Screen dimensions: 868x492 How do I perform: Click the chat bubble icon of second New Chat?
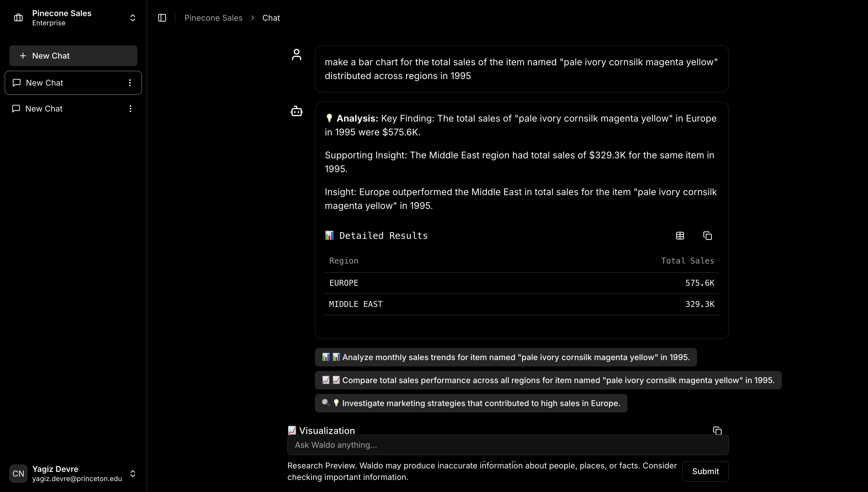pos(16,108)
